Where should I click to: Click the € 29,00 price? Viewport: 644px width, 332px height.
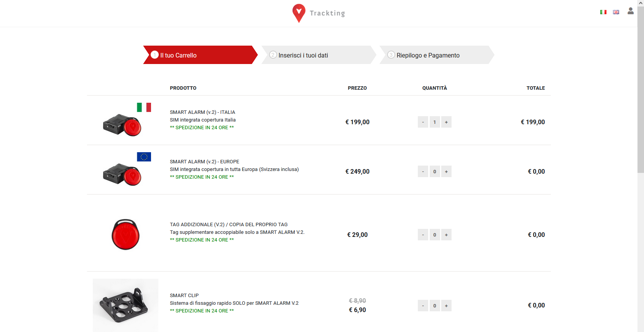click(x=357, y=235)
